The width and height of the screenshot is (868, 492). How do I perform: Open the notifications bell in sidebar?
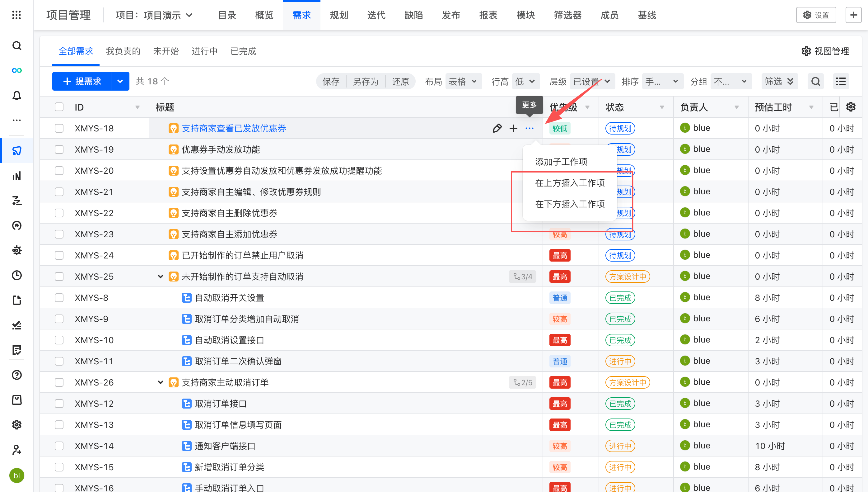(16, 95)
